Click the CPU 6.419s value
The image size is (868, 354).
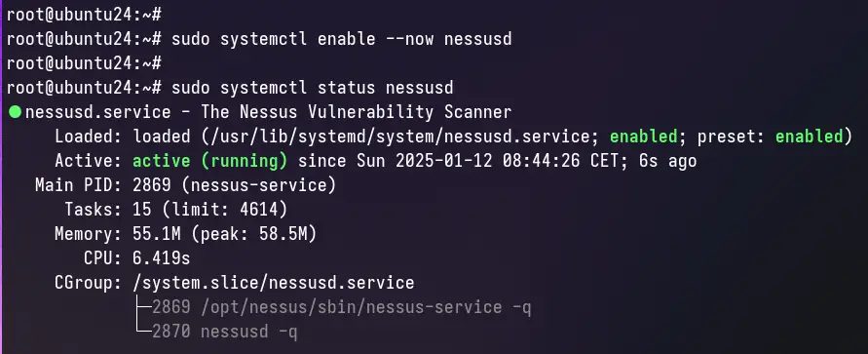tap(161, 258)
